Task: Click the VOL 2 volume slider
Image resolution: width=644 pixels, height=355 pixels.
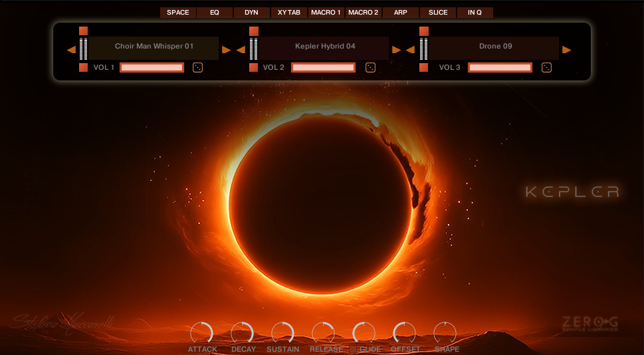Action: click(x=323, y=67)
